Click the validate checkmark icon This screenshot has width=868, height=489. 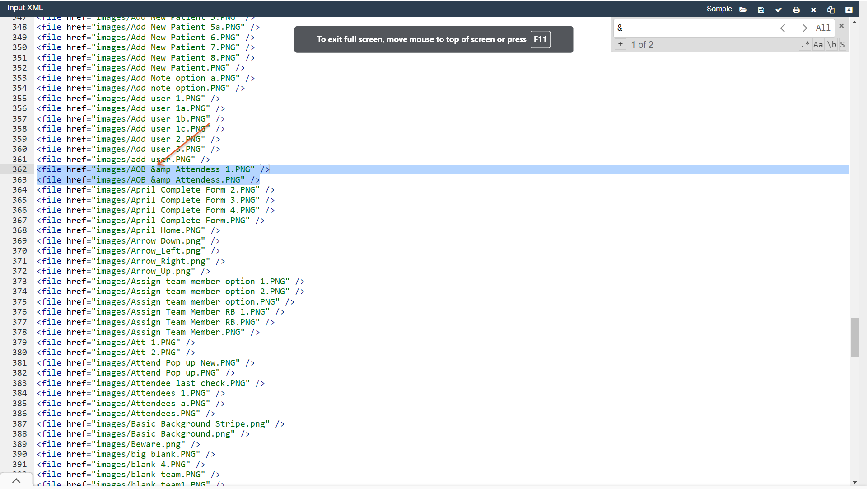coord(779,9)
